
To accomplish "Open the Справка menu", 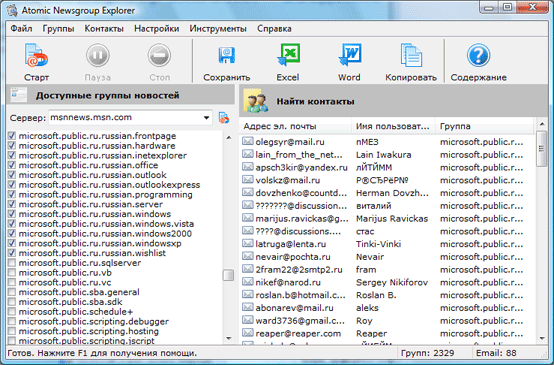I will [x=274, y=29].
